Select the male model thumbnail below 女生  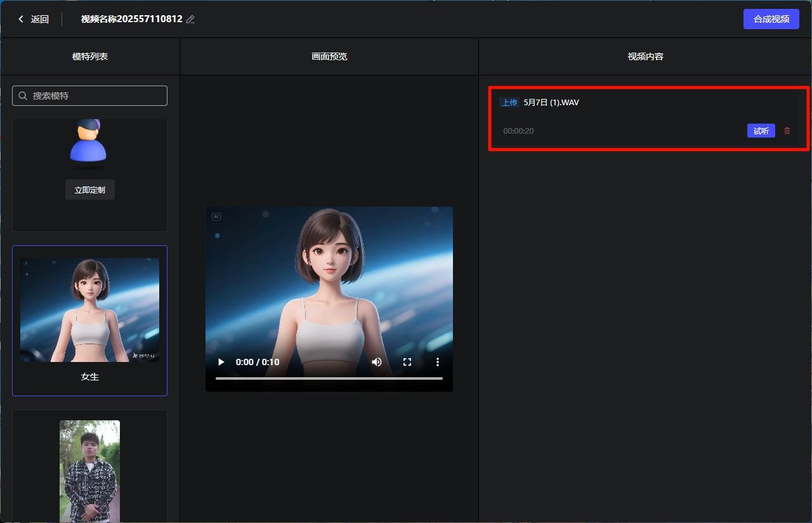[89, 471]
